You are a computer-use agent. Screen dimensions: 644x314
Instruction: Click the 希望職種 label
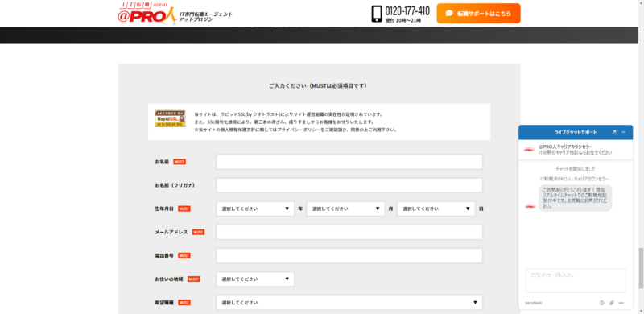click(x=164, y=303)
